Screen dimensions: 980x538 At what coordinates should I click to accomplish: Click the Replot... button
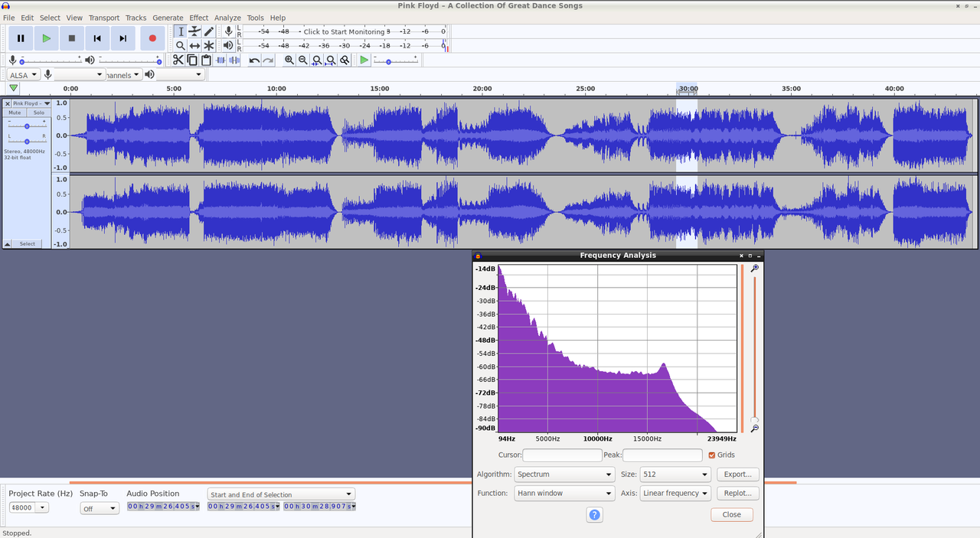click(x=738, y=494)
